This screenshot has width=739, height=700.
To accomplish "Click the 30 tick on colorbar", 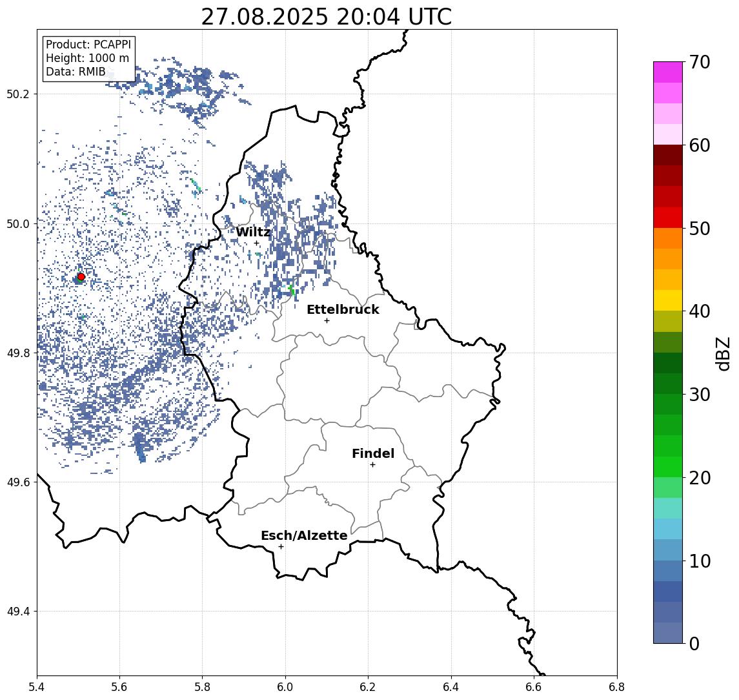I will tap(700, 395).
